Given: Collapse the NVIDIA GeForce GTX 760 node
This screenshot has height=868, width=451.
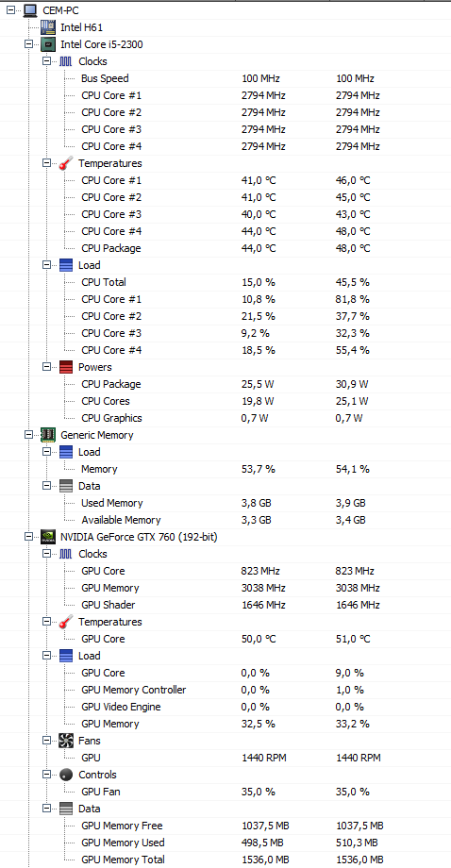Looking at the screenshot, I should pos(28,537).
